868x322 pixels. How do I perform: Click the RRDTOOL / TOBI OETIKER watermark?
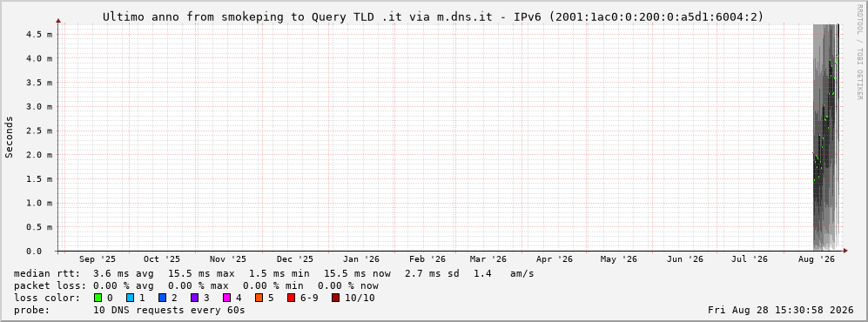[859, 51]
